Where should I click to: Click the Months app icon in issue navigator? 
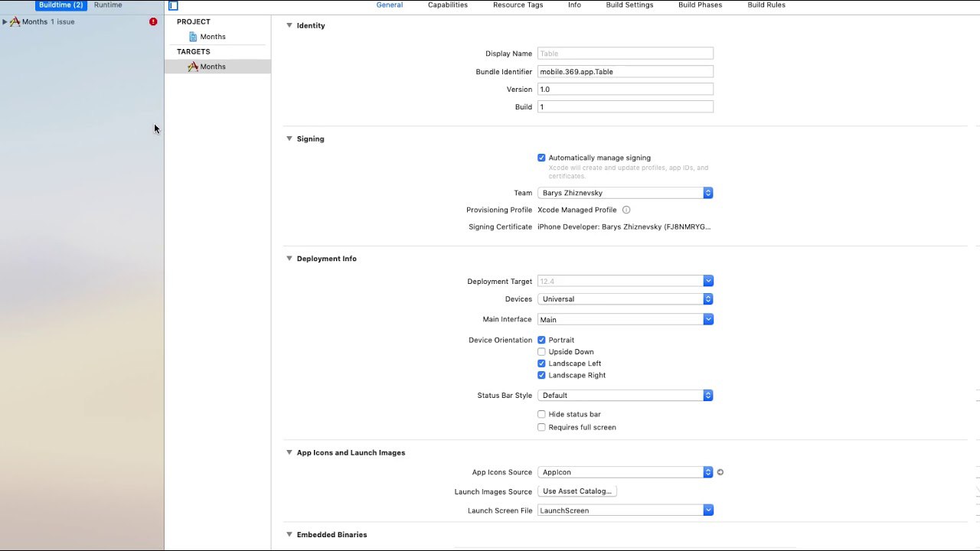click(x=15, y=21)
